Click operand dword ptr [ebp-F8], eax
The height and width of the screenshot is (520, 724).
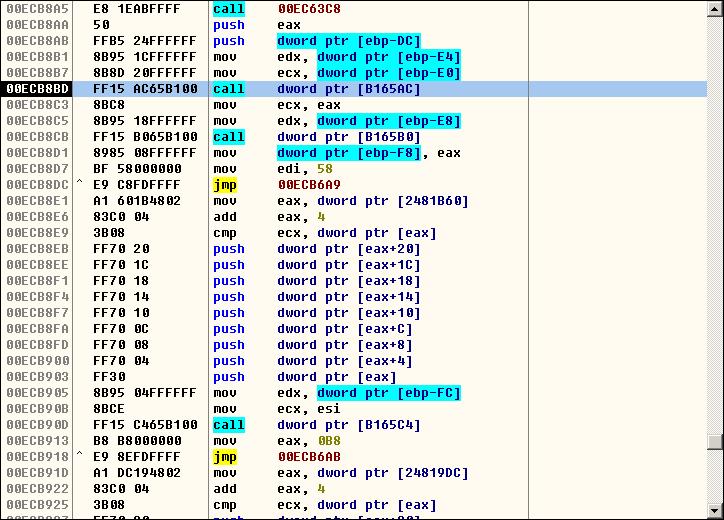coord(369,153)
